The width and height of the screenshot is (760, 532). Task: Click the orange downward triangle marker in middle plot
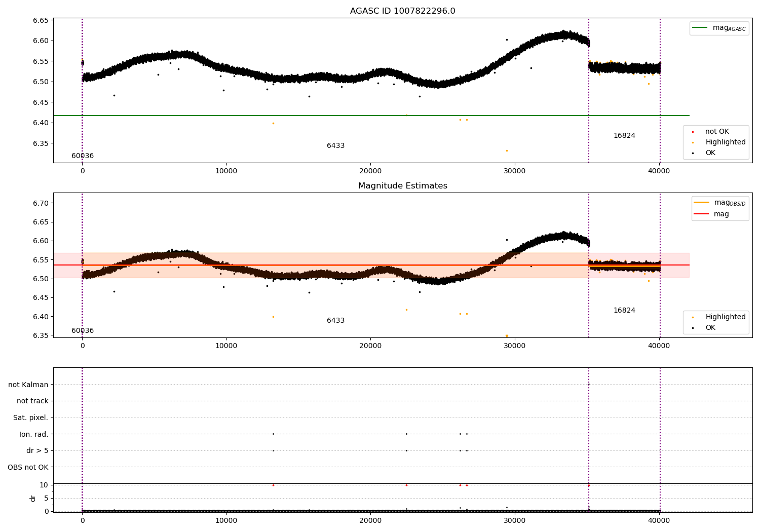(507, 336)
